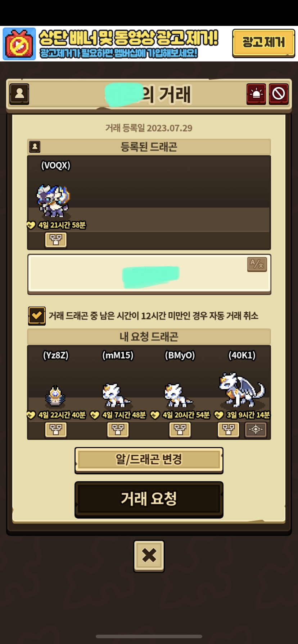Tap the 광고제거 button in ad banner

pyautogui.click(x=263, y=43)
